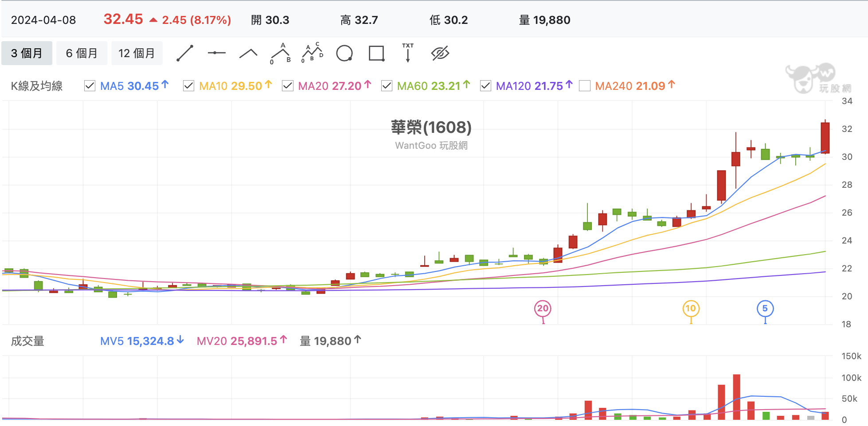Click the MA60 23.21 label
868x426 pixels.
pyautogui.click(x=434, y=86)
